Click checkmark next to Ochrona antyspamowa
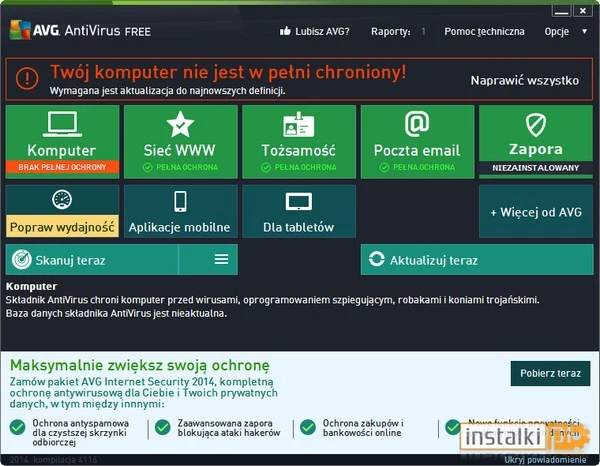 pos(18,427)
